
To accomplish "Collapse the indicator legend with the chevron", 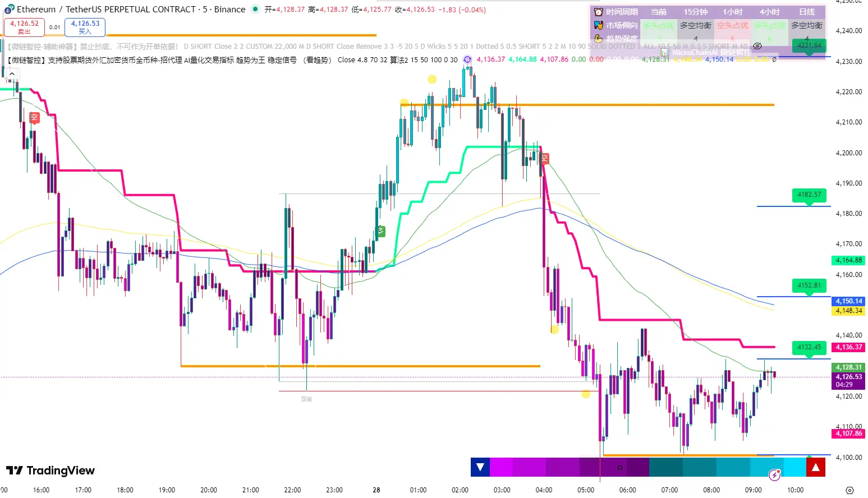I will [x=12, y=73].
